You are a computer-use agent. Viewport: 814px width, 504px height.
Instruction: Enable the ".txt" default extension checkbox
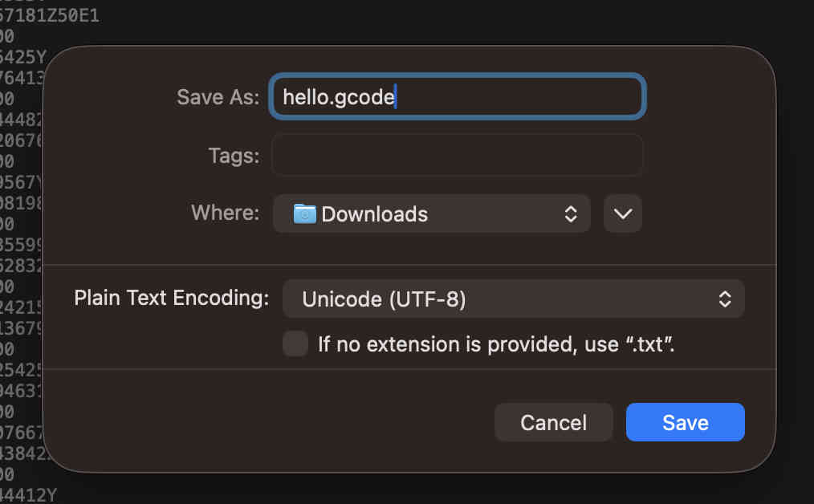coord(295,344)
